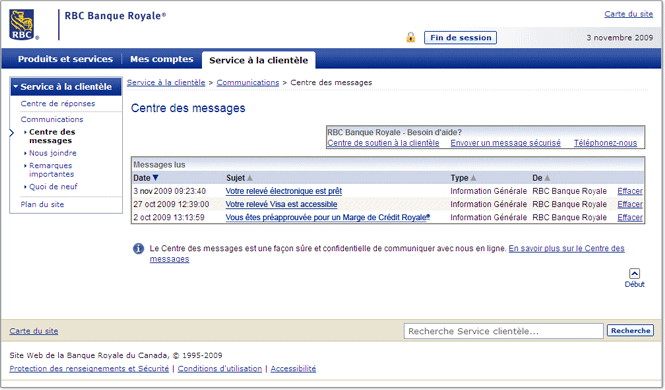Sort by Sujet using its arrow
This screenshot has height=390, width=665.
click(250, 178)
